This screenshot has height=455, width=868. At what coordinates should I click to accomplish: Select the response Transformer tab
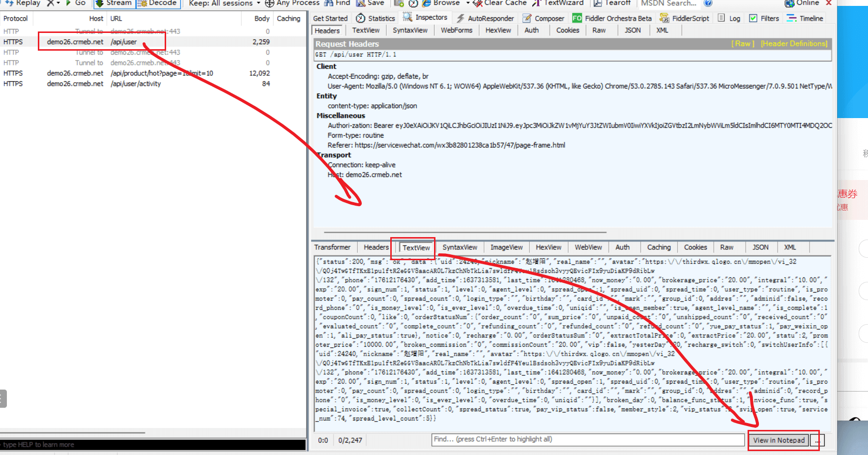pos(332,247)
